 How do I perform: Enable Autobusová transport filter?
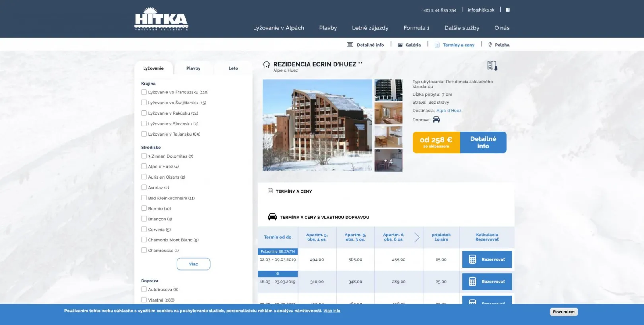pos(144,289)
